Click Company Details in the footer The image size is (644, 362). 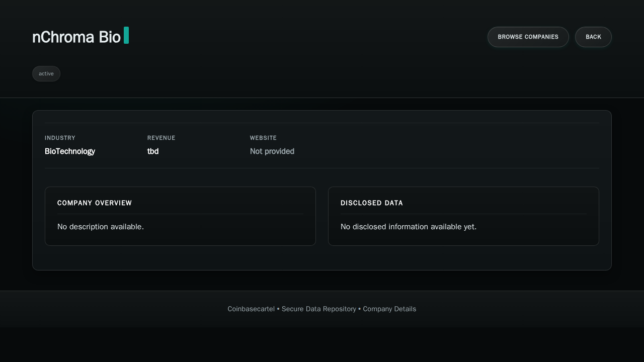389,309
